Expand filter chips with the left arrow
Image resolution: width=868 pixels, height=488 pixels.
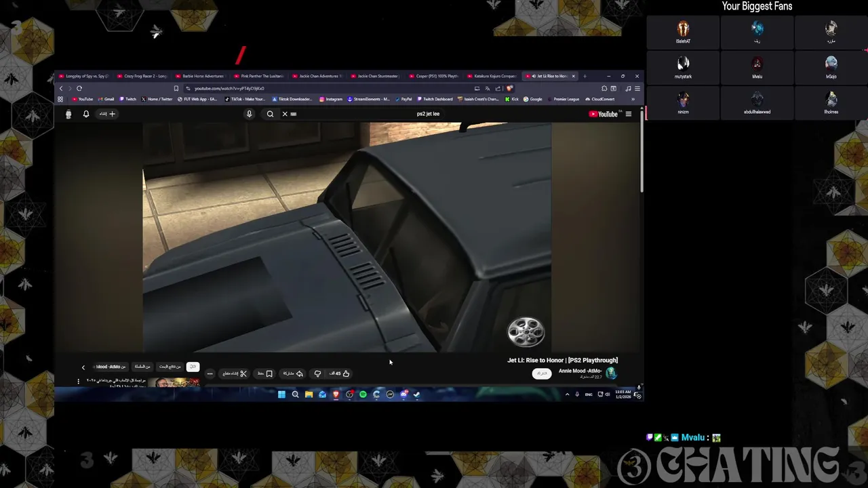[83, 367]
